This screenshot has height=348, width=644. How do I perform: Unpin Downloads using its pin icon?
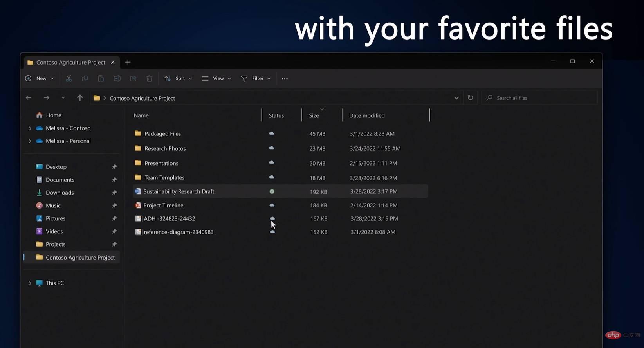click(114, 193)
